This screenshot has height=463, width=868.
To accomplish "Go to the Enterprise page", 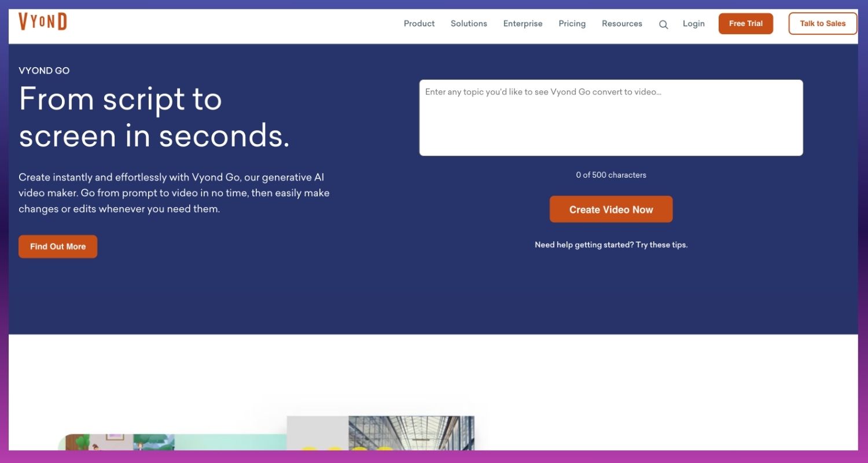I will click(523, 24).
